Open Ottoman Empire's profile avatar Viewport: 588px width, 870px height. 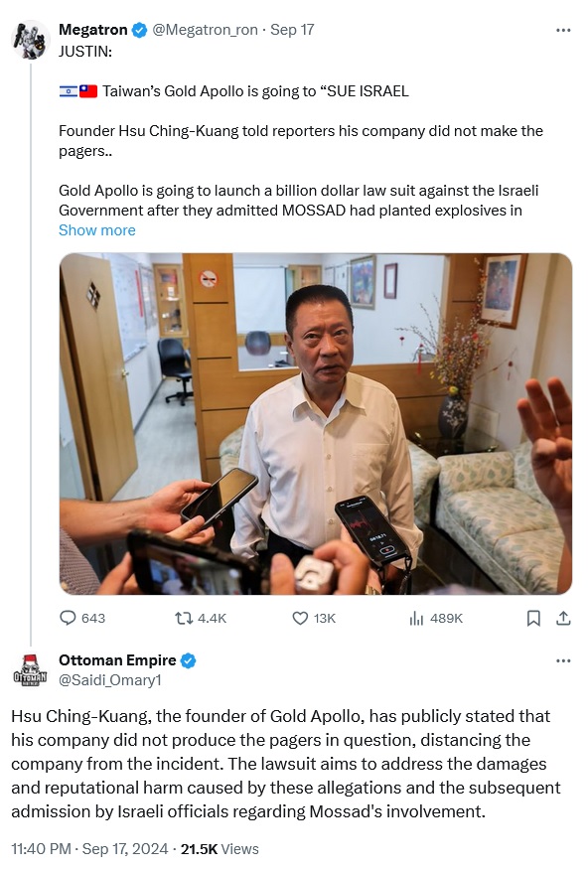click(30, 670)
